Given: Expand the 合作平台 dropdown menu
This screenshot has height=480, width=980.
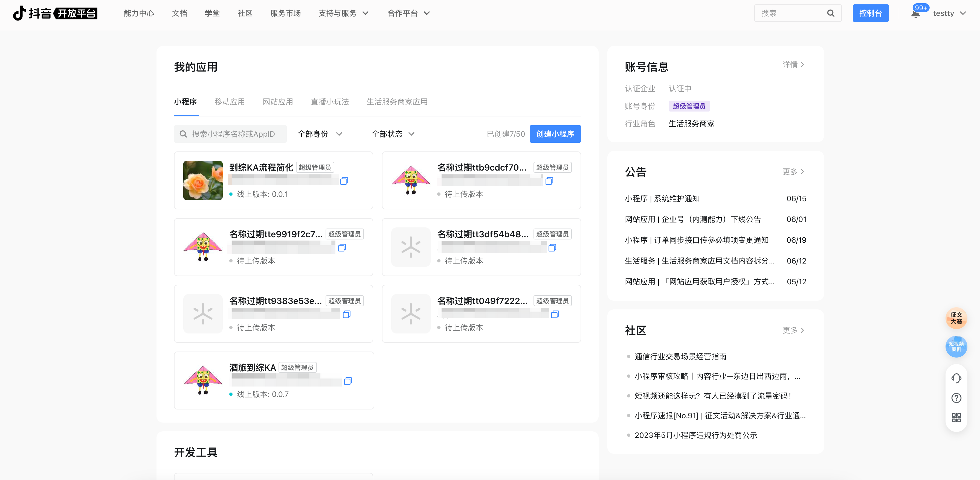Looking at the screenshot, I should tap(408, 13).
